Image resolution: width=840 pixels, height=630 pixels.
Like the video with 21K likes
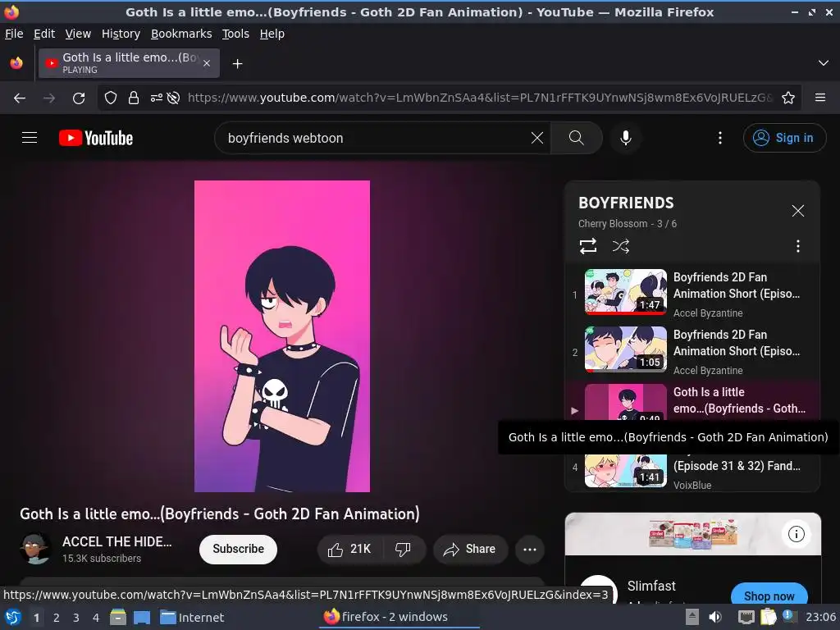coord(349,549)
